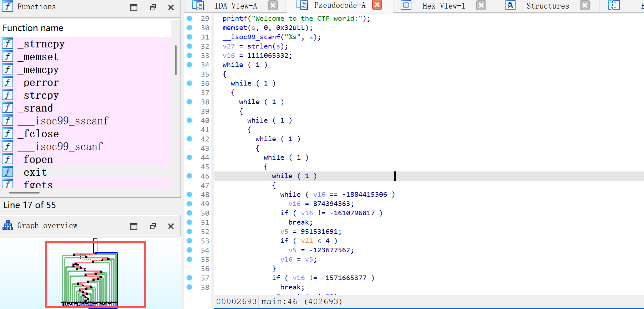Select _fopen function icon
Image resolution: width=644 pixels, height=309 pixels.
(7, 159)
